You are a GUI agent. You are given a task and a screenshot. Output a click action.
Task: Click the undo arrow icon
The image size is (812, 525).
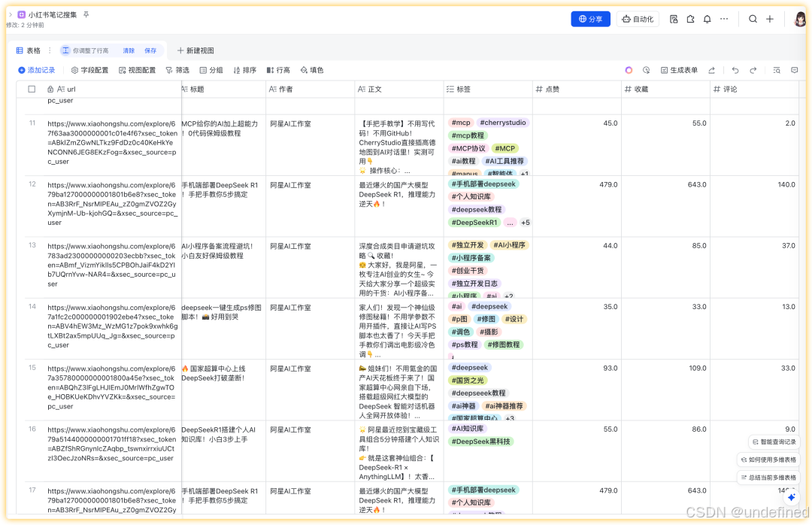point(735,70)
